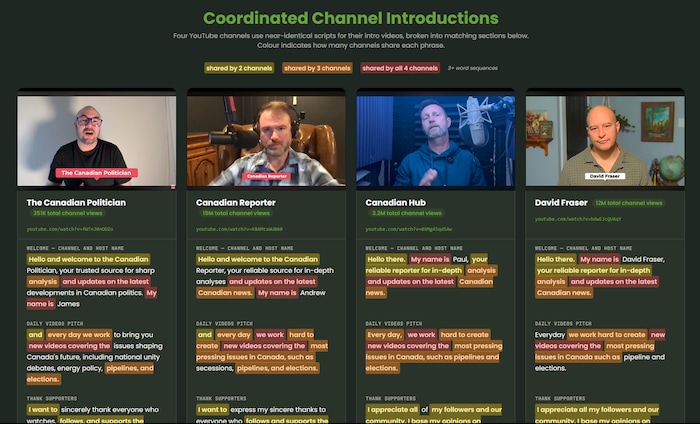Click 'every day we work' highlight in Canadian Politician card
This screenshot has width=700, height=424.
click(x=79, y=335)
